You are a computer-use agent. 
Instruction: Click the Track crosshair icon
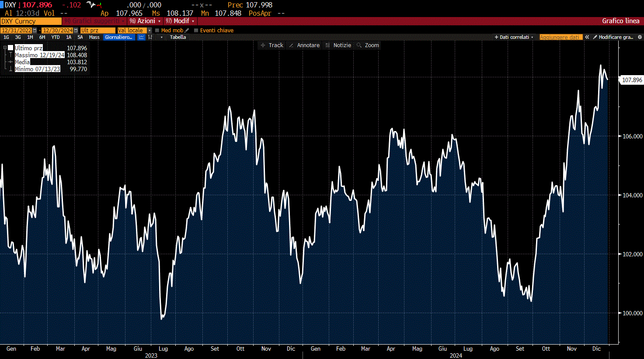click(x=263, y=45)
